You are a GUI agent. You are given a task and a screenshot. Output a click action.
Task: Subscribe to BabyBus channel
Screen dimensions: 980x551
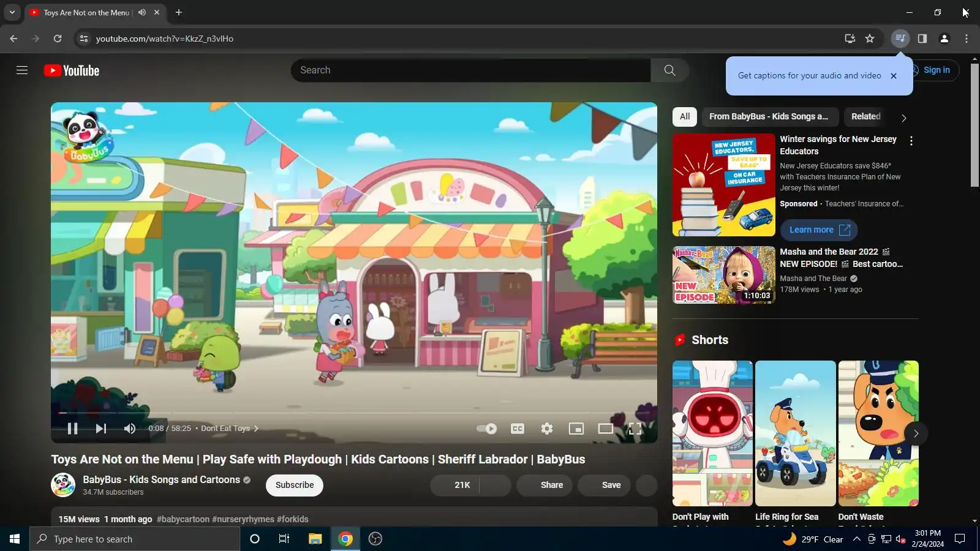[x=295, y=485]
